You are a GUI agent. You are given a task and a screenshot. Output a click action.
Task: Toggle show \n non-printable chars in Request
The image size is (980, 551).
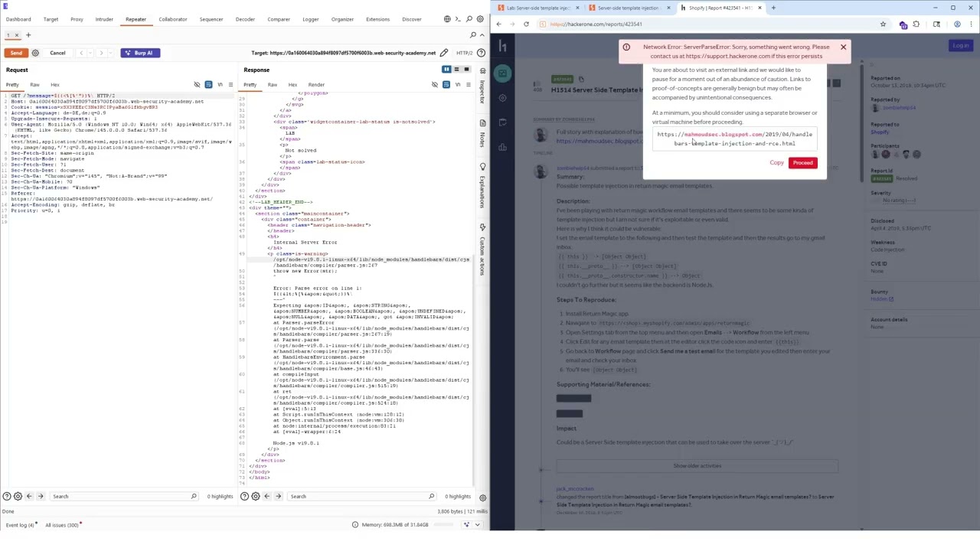coord(220,85)
